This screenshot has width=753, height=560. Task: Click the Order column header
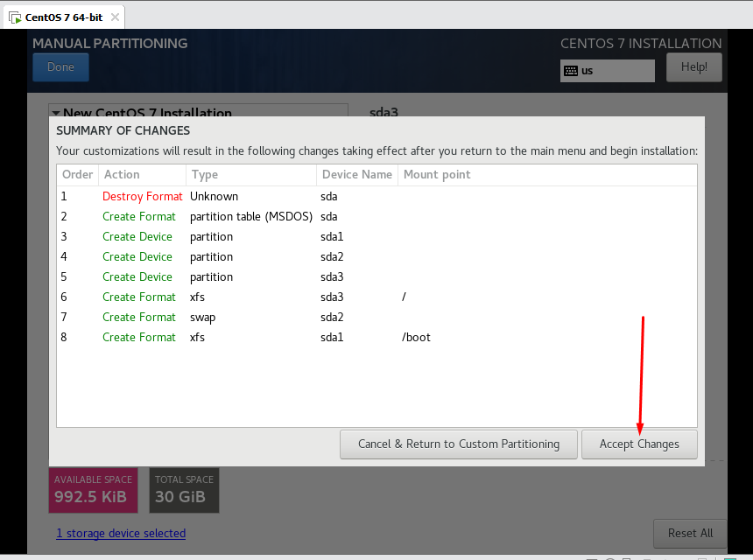coord(77,175)
